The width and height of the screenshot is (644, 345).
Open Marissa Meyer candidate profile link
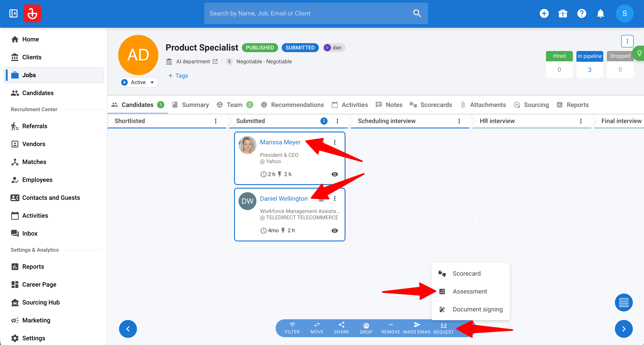click(x=280, y=142)
